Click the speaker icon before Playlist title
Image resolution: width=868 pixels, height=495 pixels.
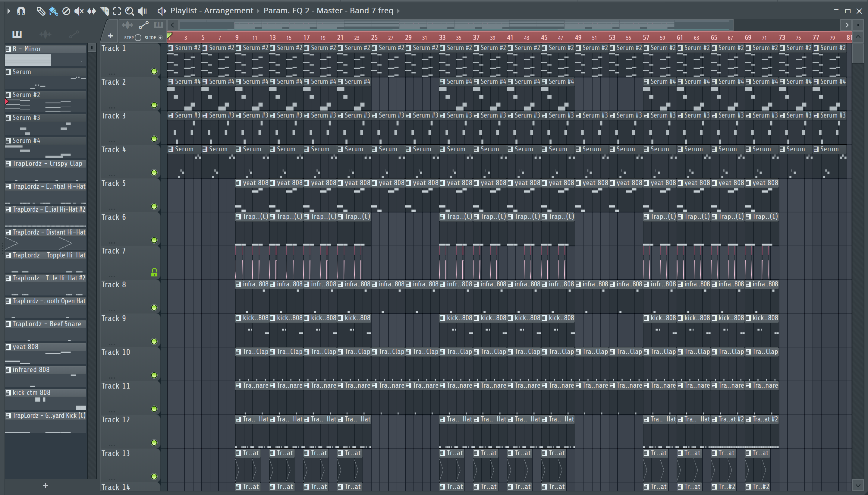[x=162, y=11]
